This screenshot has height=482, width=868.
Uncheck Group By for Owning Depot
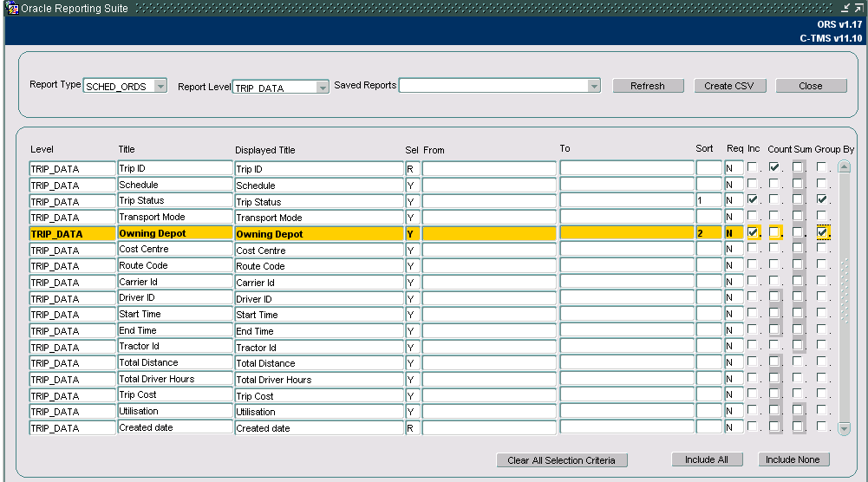821,231
